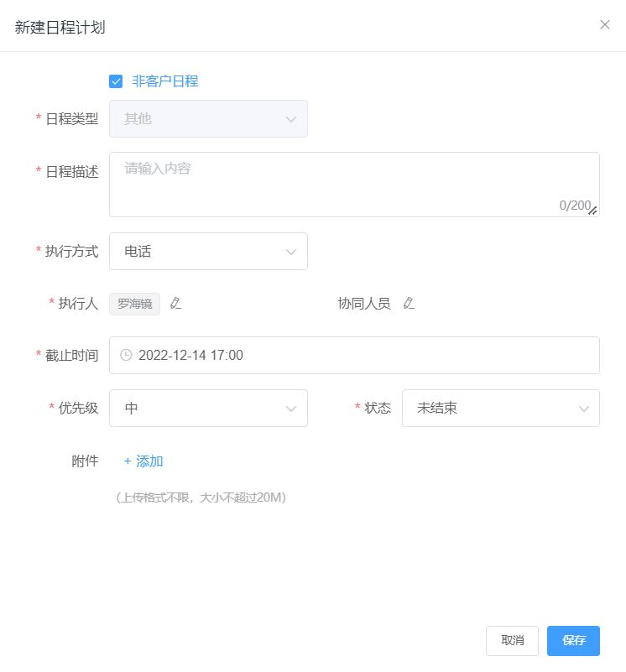Click the 协同人员 label
The height and width of the screenshot is (672, 626).
click(x=364, y=304)
